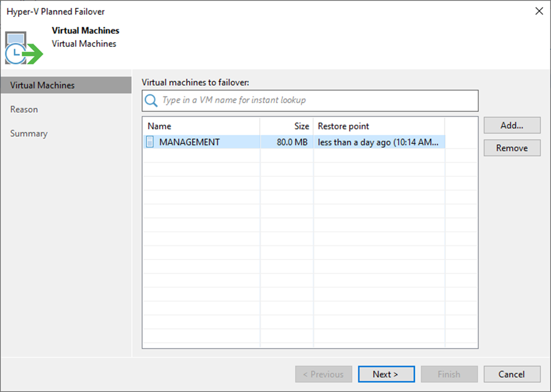551x392 pixels.
Task: Close the Hyper-V Planned Failover dialog
Action: 536,11
